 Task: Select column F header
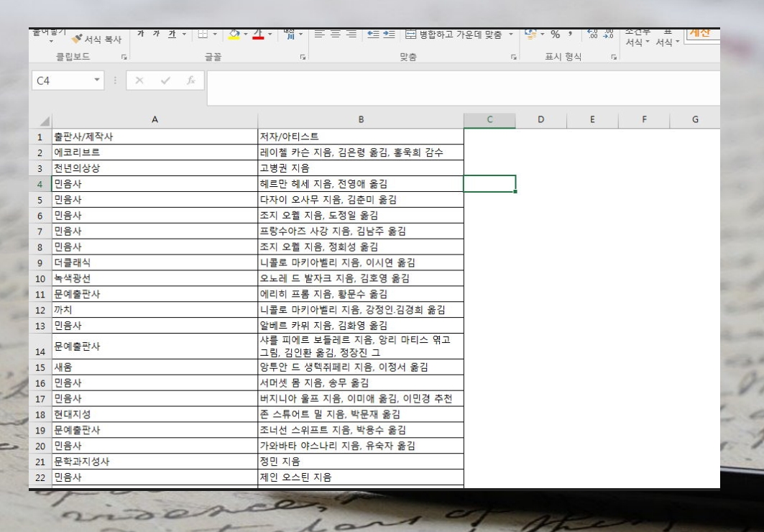pos(644,120)
